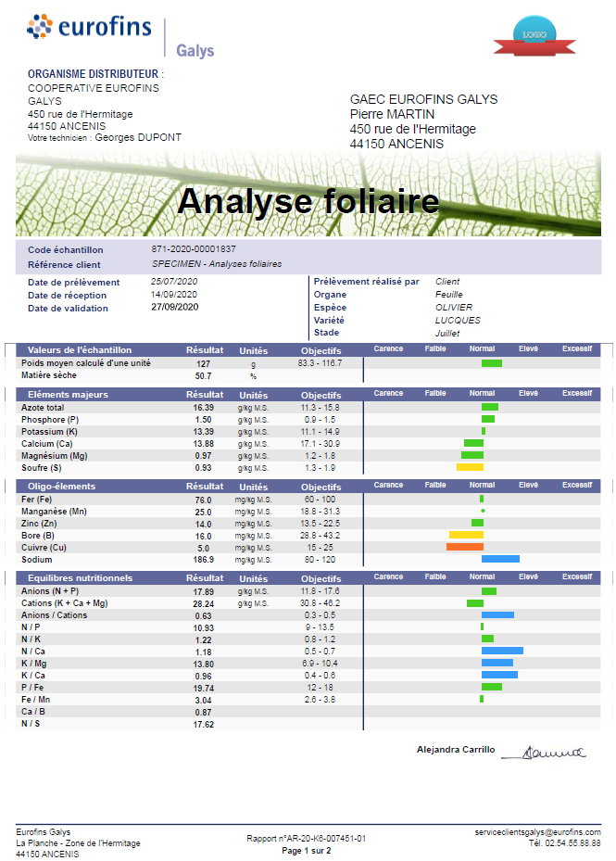Click the green dot for Manganèse
Screen dimensions: 616x861
[x=483, y=511]
